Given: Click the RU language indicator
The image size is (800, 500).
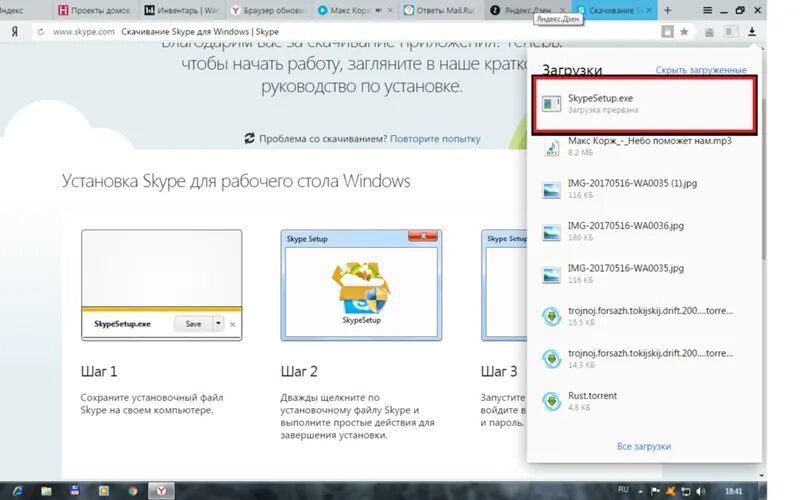Looking at the screenshot, I should coord(623,490).
